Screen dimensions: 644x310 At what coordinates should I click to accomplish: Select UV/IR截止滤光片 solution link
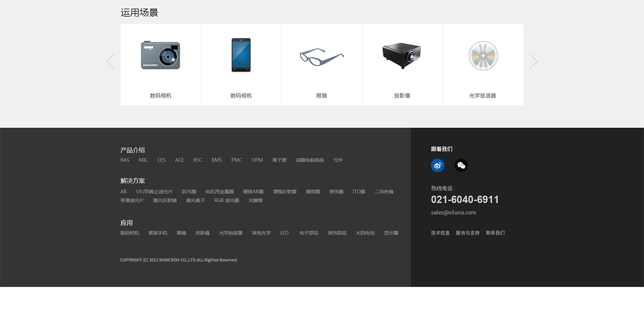(x=154, y=192)
